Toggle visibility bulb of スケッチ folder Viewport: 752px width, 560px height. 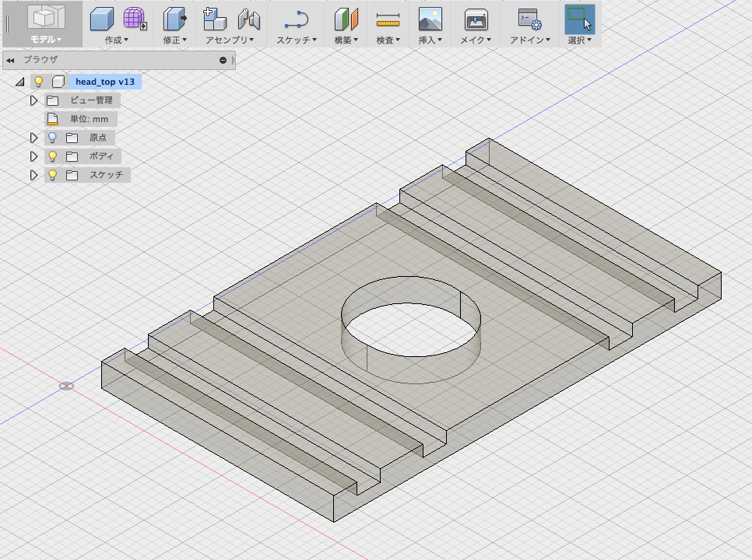(x=52, y=175)
